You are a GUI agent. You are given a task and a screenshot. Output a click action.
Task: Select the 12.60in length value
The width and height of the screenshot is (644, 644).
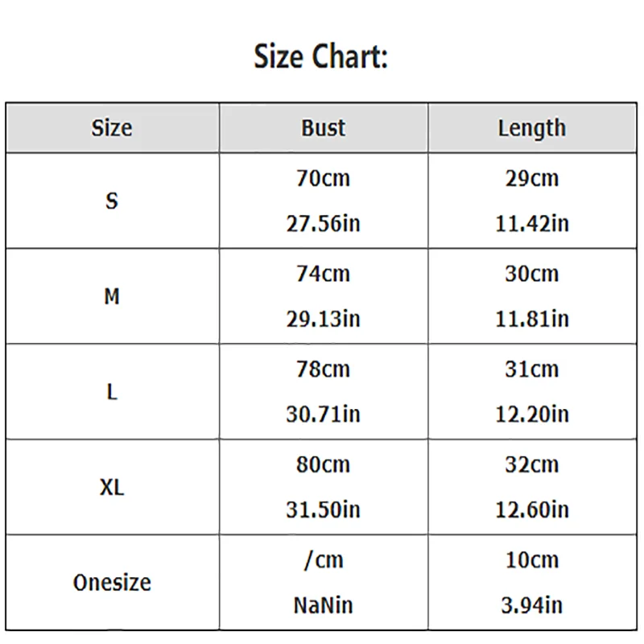[532, 510]
